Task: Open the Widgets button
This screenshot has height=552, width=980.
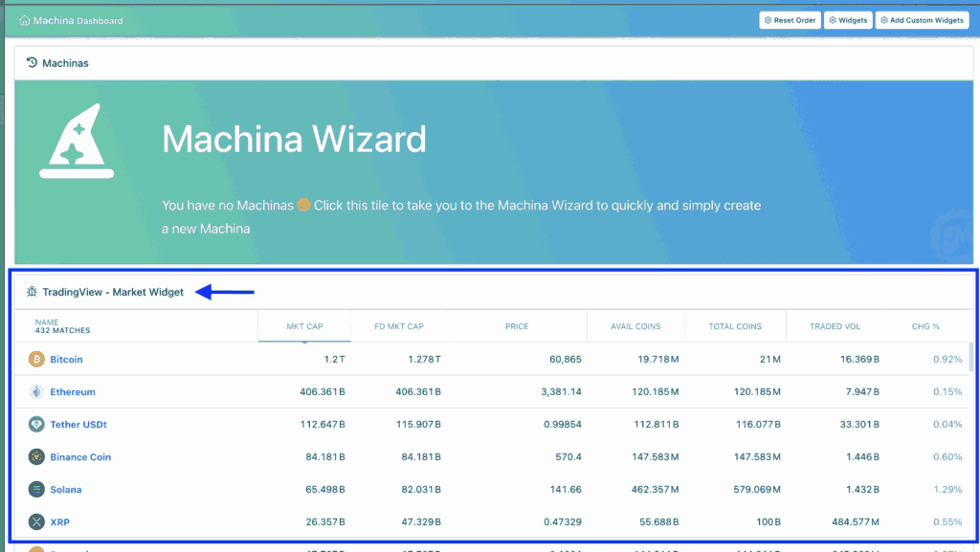Action: click(848, 20)
